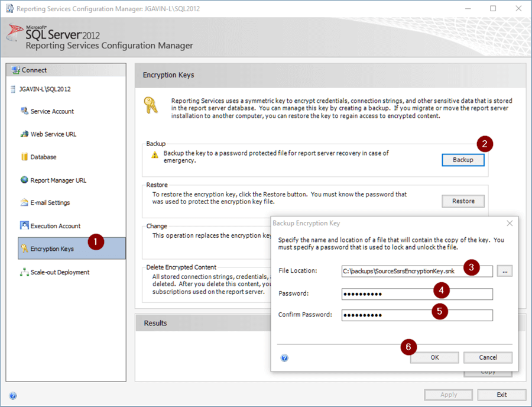Open the Service Account page
The height and width of the screenshot is (407, 532).
(52, 111)
